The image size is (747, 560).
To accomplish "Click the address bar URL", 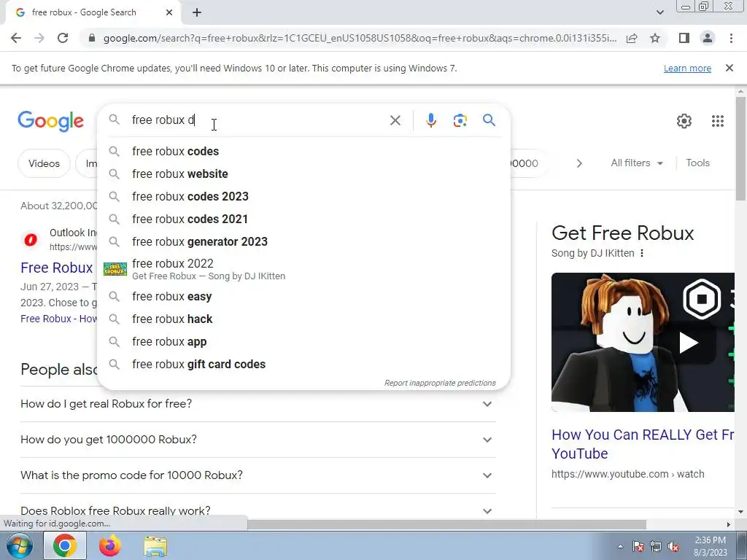I will [x=360, y=38].
